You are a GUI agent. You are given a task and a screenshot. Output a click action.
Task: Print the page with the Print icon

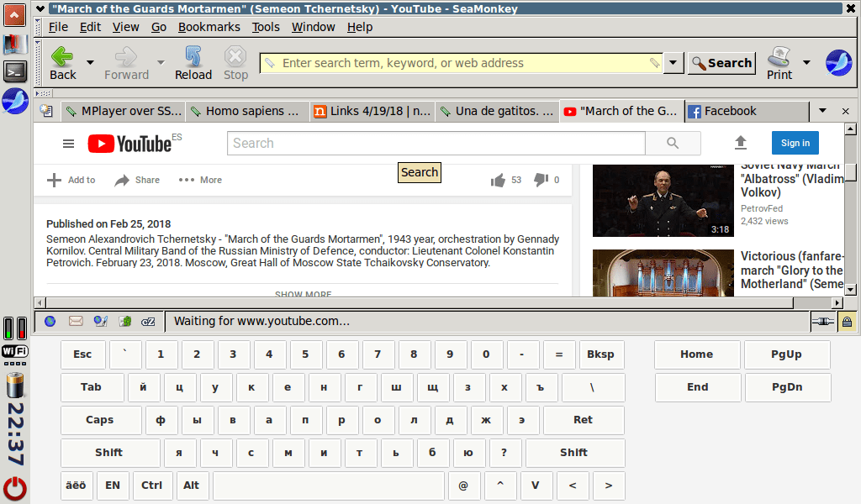tap(779, 63)
